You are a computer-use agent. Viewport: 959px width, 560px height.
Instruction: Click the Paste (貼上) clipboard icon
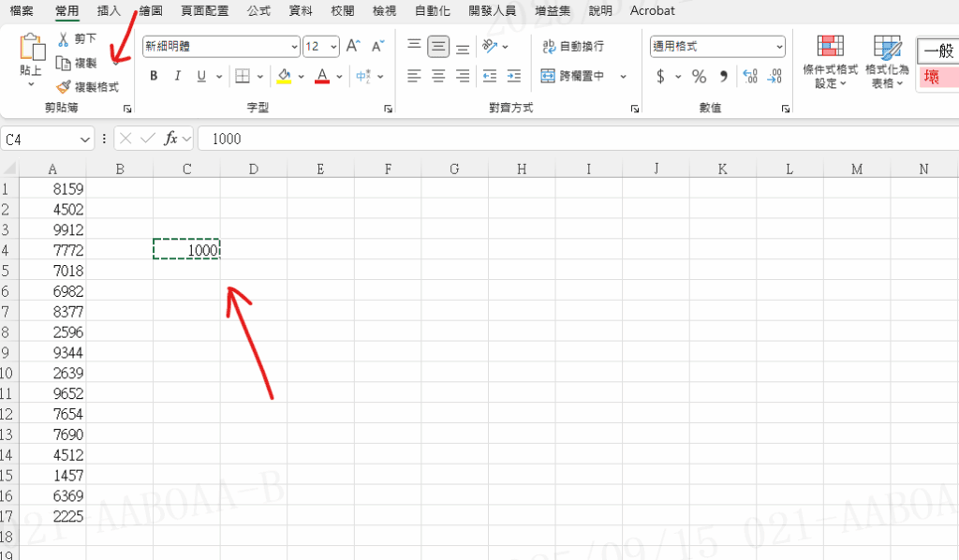[x=31, y=49]
